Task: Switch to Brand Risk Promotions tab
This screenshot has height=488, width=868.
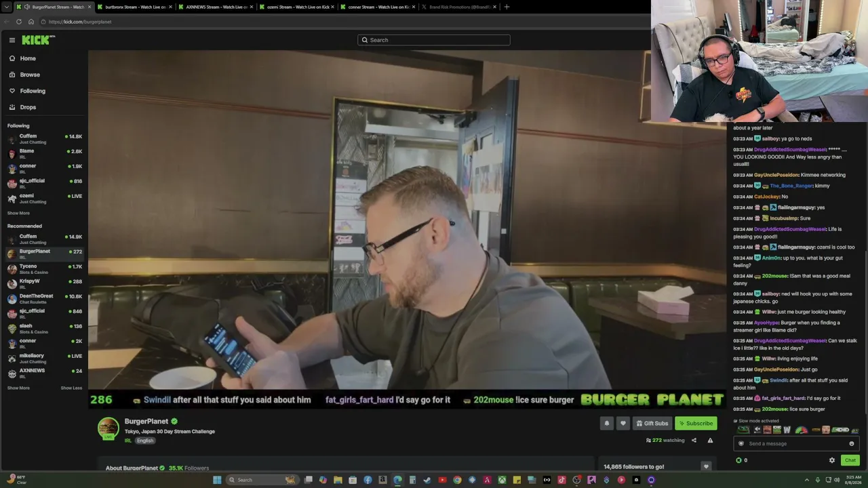Action: coord(459,7)
